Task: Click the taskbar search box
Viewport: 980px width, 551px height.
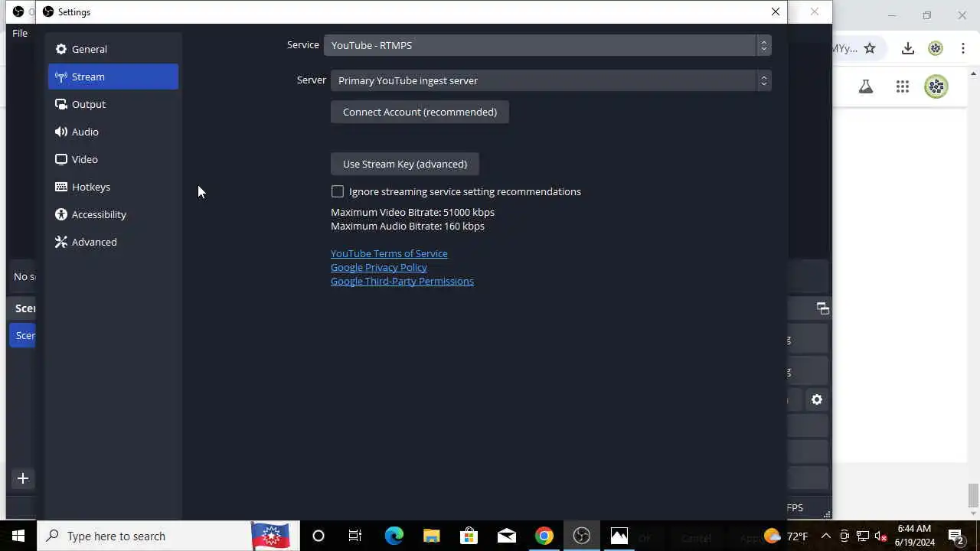Action: pos(168,536)
